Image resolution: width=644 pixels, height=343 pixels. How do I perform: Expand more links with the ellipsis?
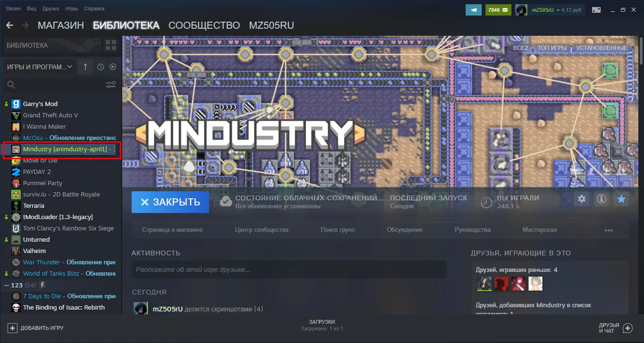(609, 230)
